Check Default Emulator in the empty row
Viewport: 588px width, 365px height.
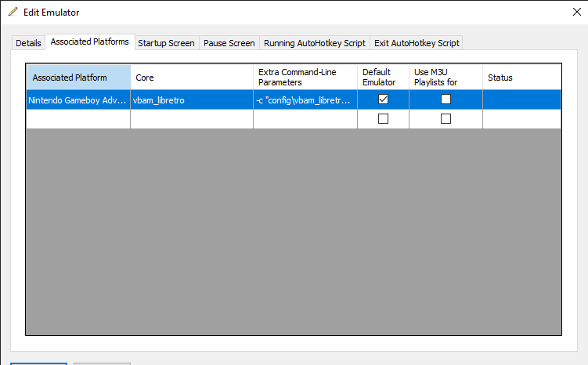click(383, 119)
